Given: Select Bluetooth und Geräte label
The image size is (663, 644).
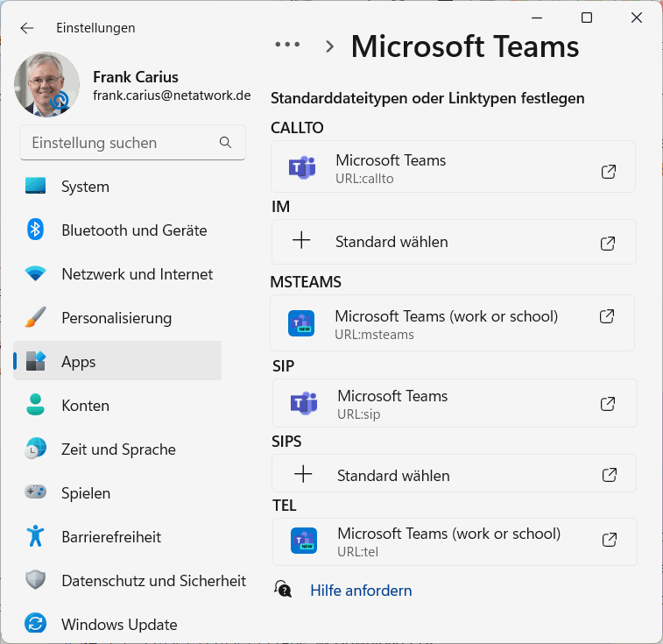Looking at the screenshot, I should tap(135, 230).
